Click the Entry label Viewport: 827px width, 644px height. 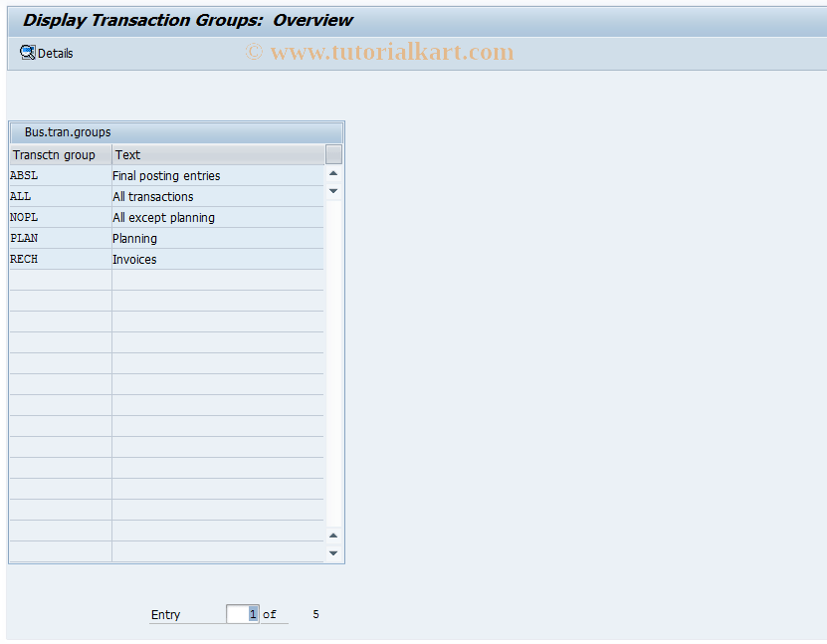(164, 615)
